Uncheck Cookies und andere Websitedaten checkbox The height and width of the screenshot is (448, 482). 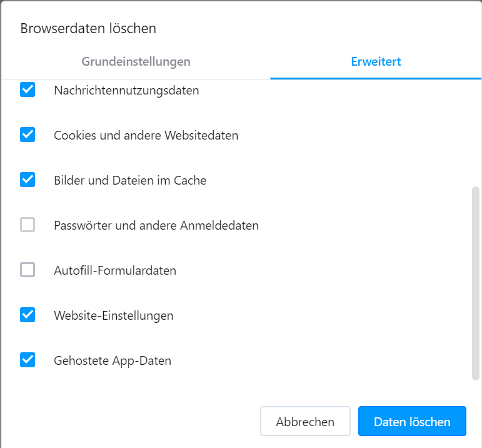pyautogui.click(x=28, y=135)
